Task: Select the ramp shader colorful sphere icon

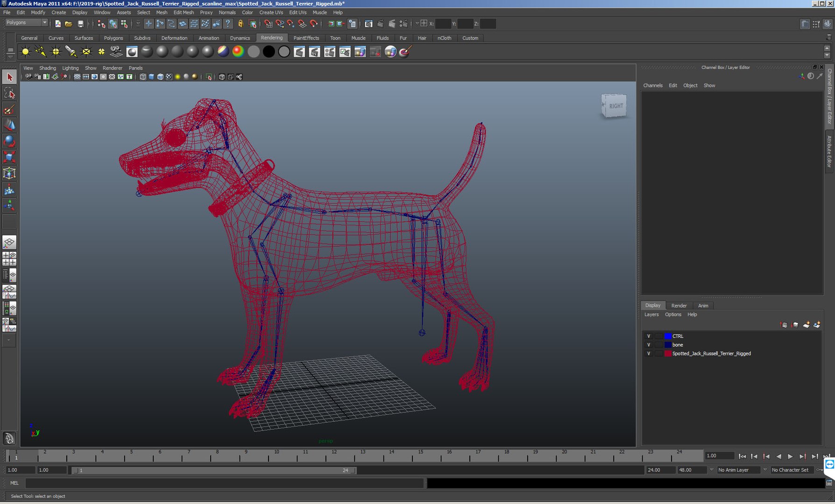Action: coord(238,52)
